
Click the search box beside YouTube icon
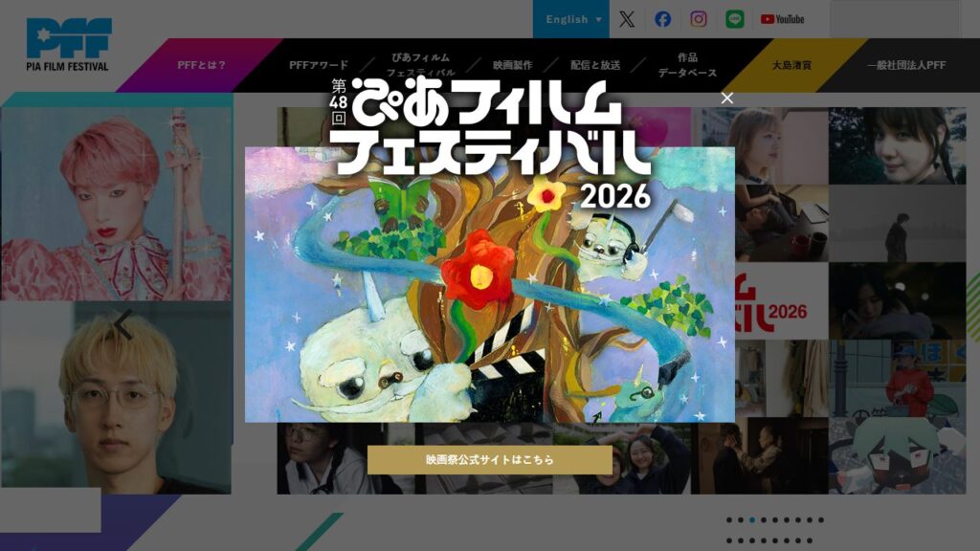(895, 19)
